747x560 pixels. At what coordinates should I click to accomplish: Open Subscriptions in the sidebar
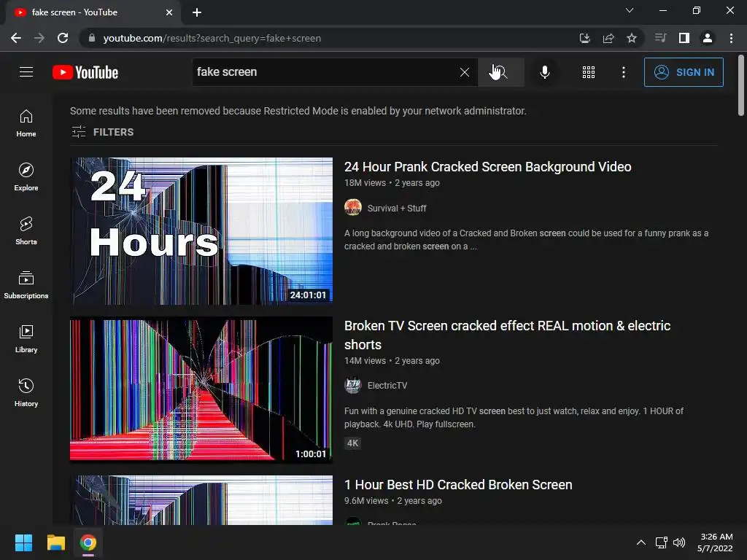pyautogui.click(x=26, y=285)
